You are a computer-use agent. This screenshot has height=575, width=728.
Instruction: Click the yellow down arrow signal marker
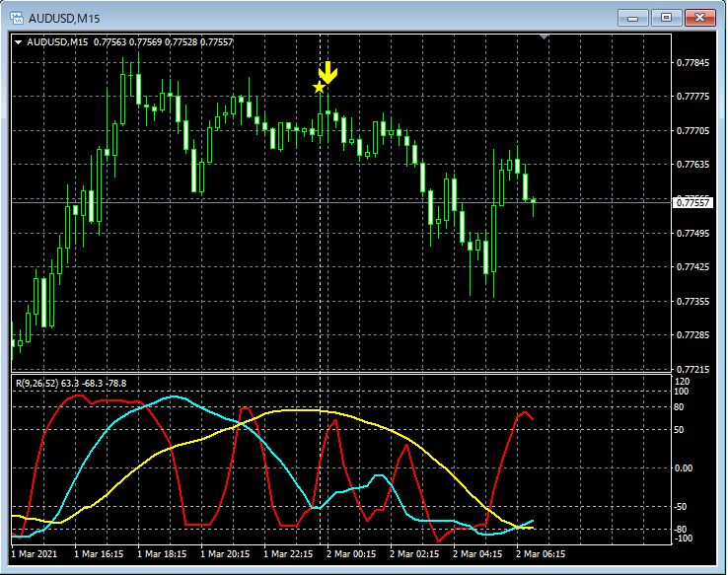[x=328, y=72]
